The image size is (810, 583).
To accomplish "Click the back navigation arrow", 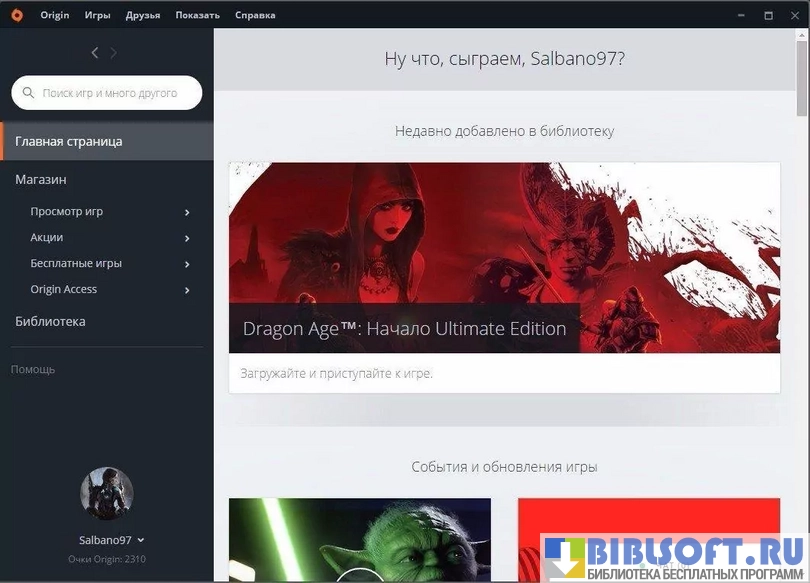I will point(95,52).
